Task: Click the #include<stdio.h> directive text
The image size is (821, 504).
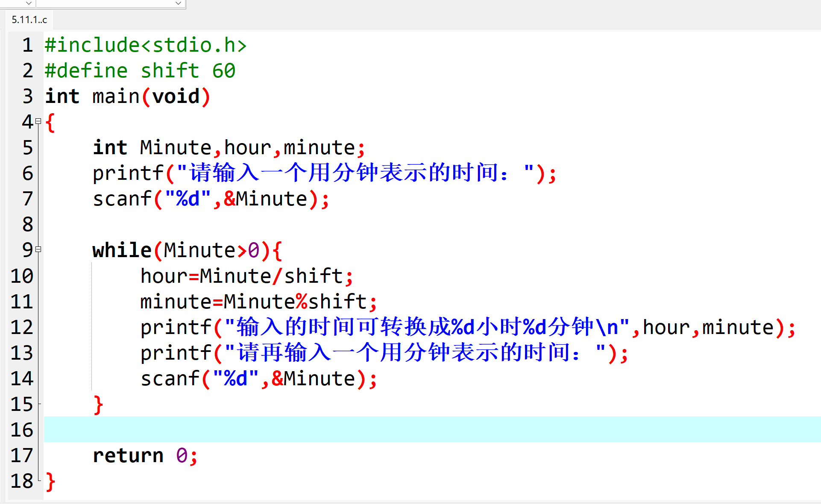Action: click(145, 45)
